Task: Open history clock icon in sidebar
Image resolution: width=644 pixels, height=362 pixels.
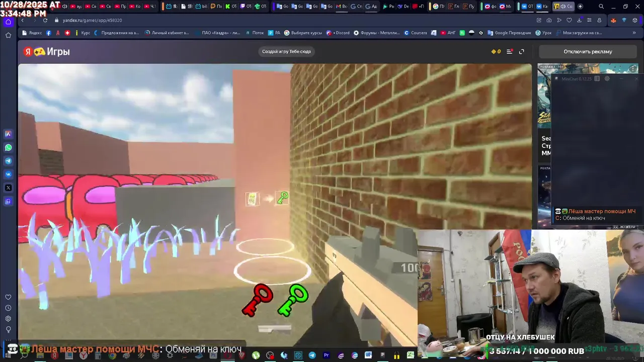Action: (8, 308)
